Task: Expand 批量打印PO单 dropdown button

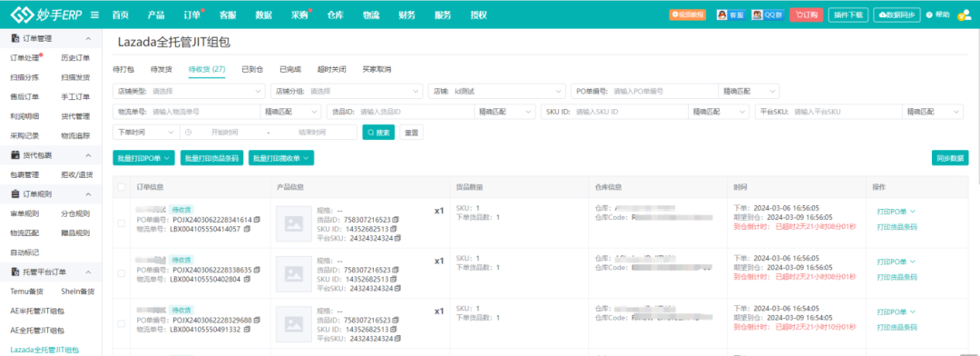Action: 143,158
